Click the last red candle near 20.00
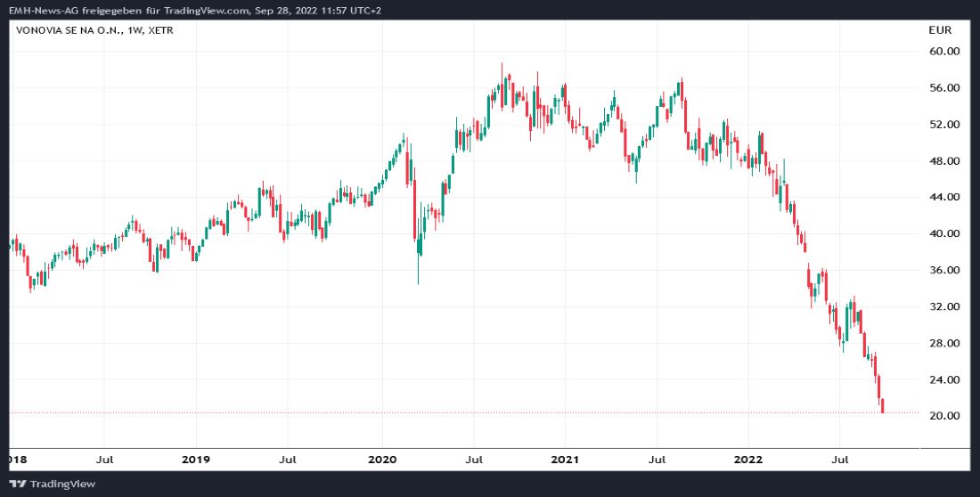The width and height of the screenshot is (980, 497). coord(883,406)
